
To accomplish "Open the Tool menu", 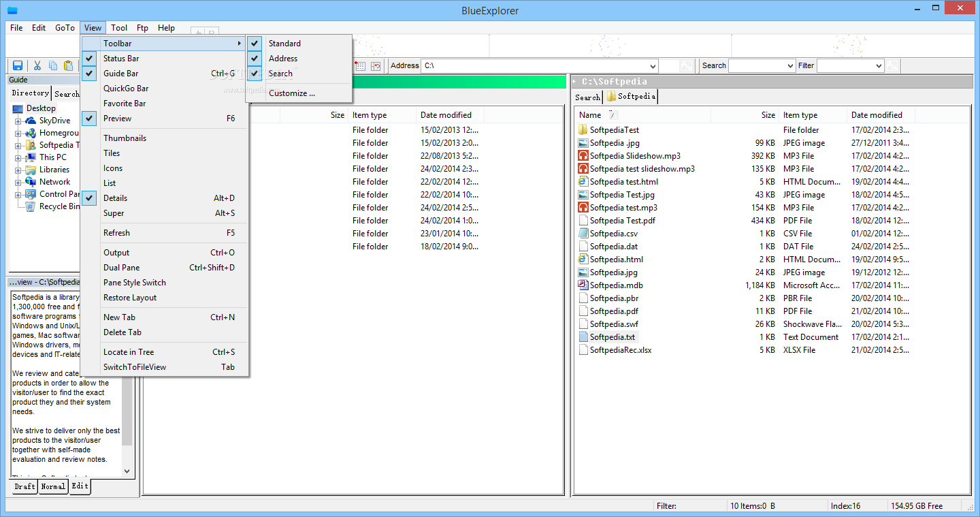I will point(119,28).
